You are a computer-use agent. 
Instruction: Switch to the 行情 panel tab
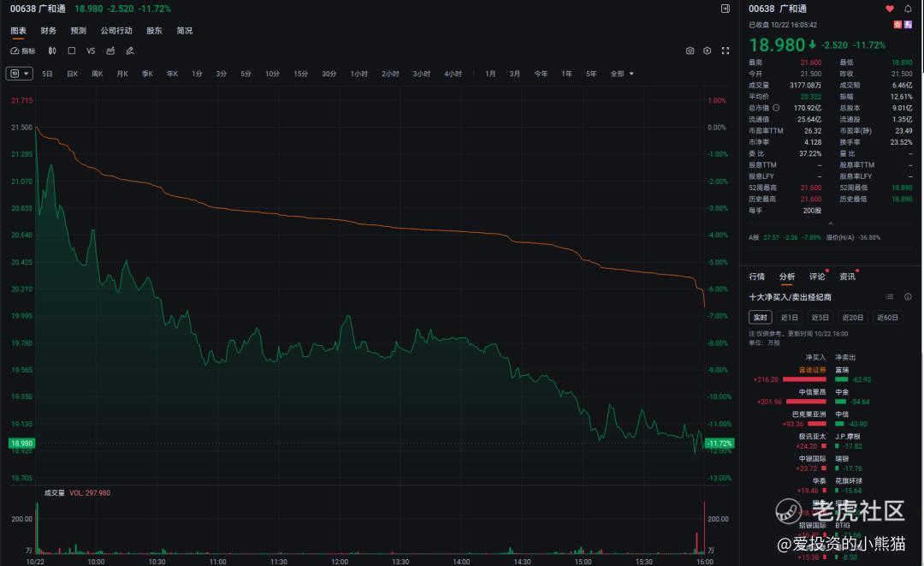point(756,277)
